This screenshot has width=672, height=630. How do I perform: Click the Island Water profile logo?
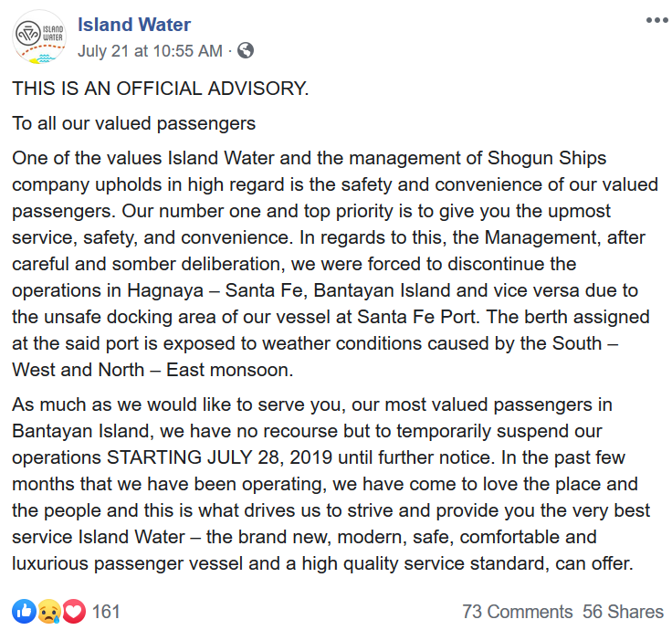(39, 37)
